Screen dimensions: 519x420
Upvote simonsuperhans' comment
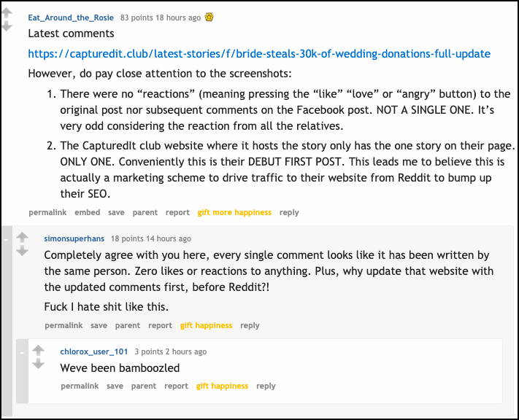(22, 237)
